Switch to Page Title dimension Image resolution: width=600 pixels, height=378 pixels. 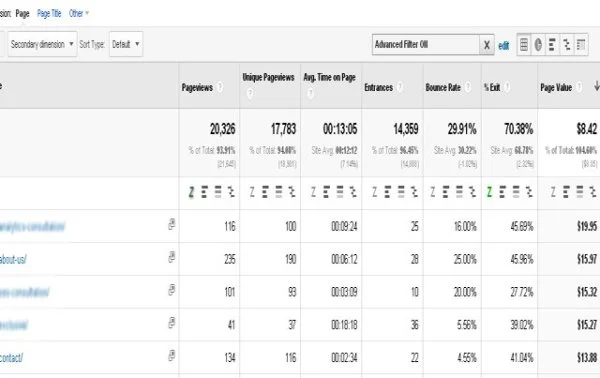(x=49, y=13)
